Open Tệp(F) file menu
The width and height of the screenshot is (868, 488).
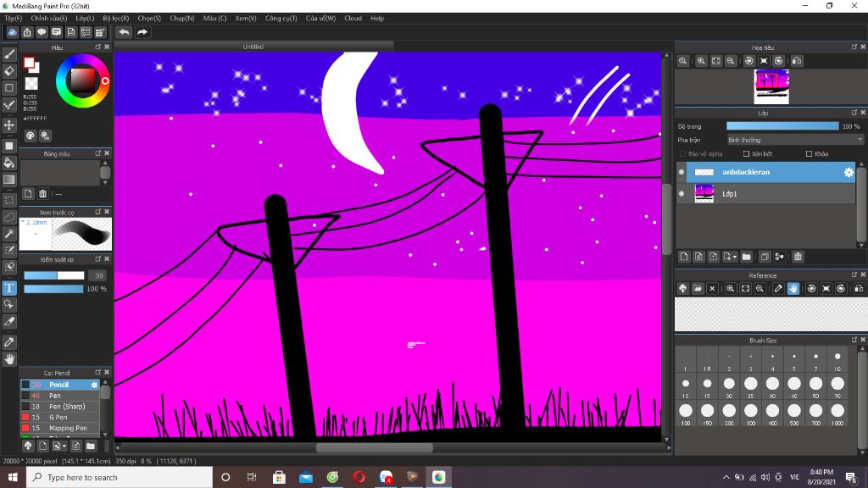click(14, 19)
